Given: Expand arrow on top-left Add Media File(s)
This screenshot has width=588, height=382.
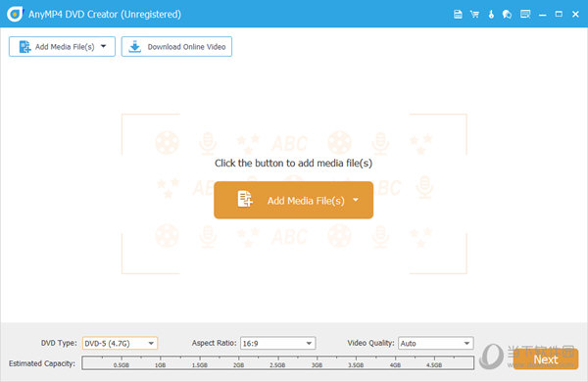Looking at the screenshot, I should point(104,46).
